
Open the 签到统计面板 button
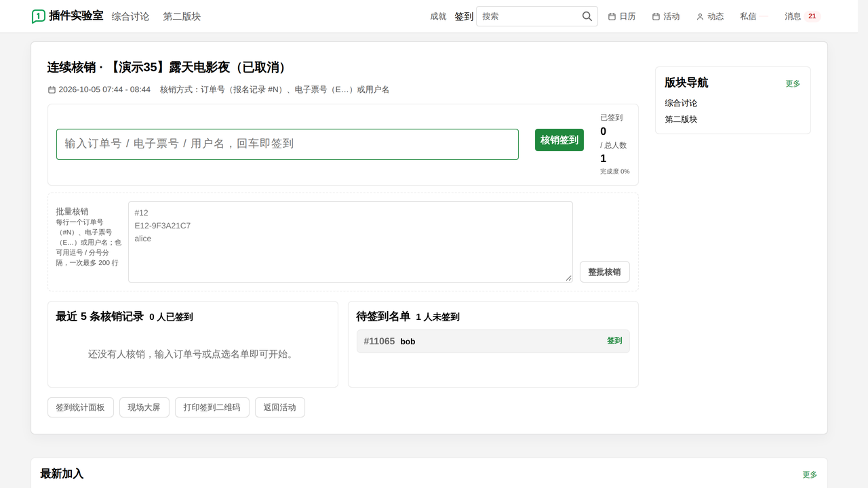[80, 407]
